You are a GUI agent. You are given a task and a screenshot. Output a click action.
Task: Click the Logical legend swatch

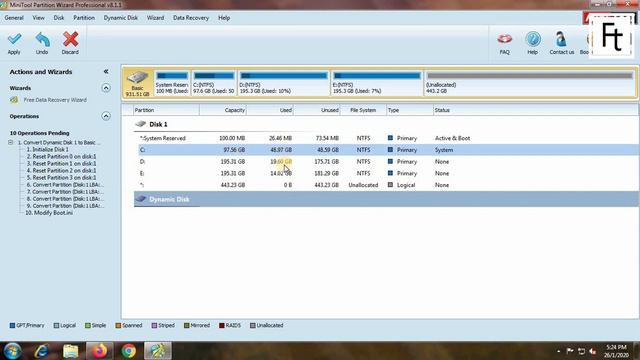click(x=56, y=325)
